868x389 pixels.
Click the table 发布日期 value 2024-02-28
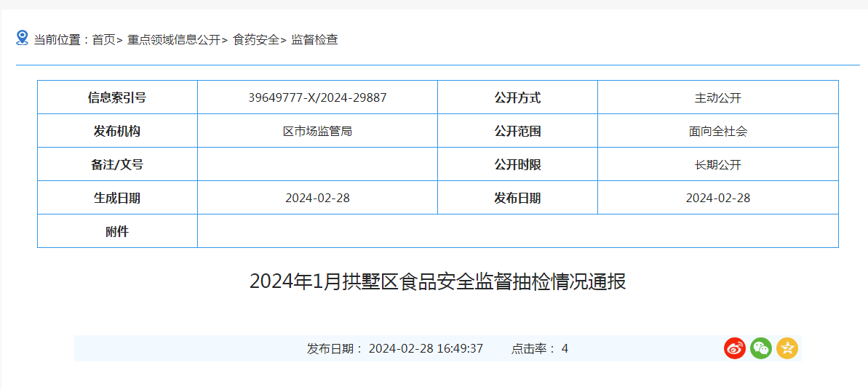pos(718,198)
